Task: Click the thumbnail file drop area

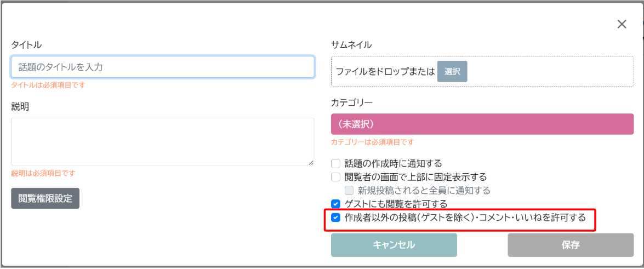Action: (482, 71)
